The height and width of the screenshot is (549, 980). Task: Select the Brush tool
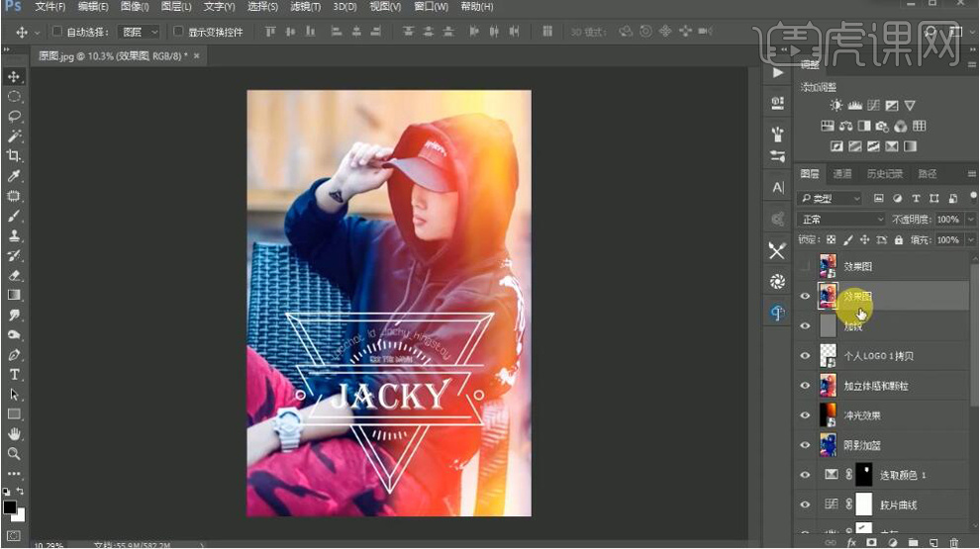pyautogui.click(x=14, y=216)
